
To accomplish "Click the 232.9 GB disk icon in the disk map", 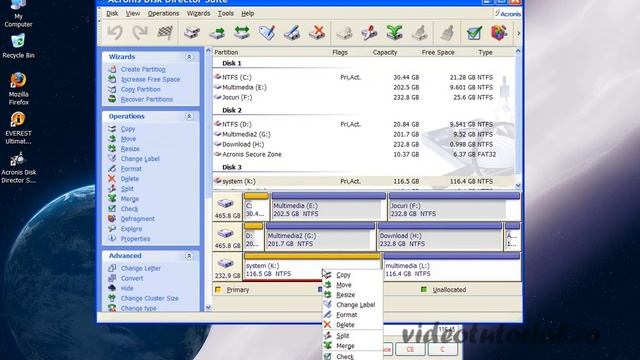I will (x=225, y=263).
